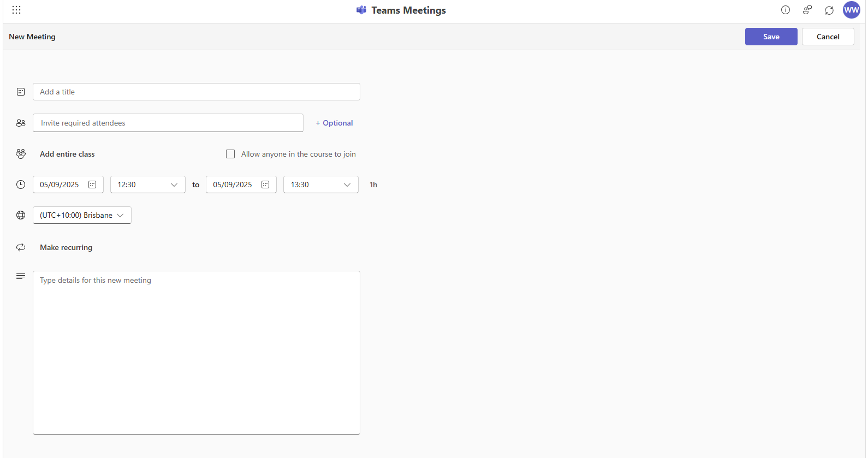The image size is (868, 458).
Task: Click the Add entire class group icon
Action: coord(21,154)
